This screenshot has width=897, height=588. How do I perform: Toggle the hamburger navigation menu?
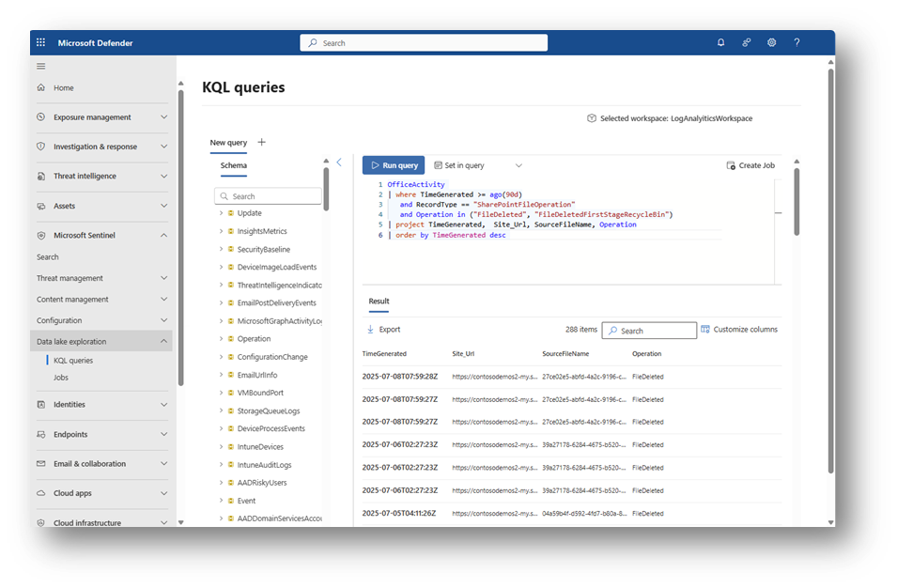click(40, 67)
